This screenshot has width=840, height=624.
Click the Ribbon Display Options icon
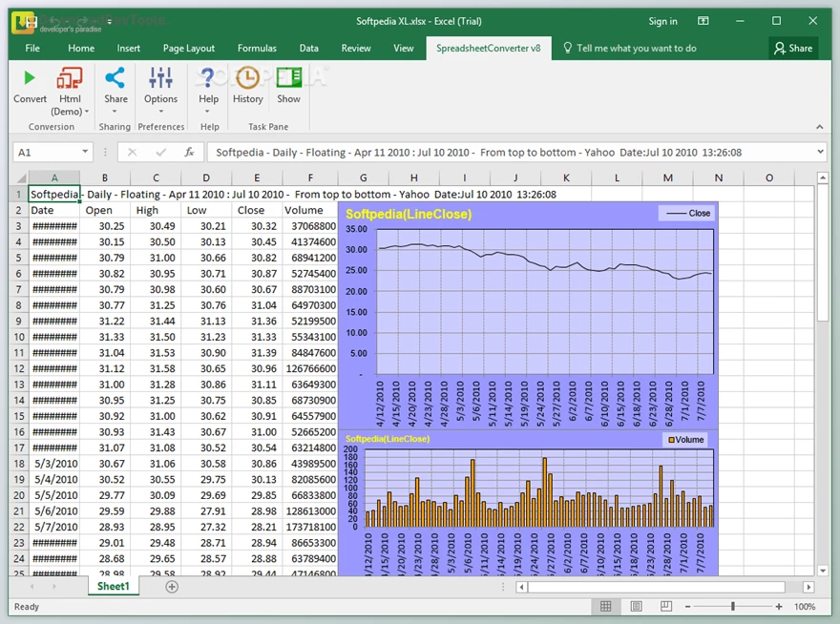(703, 21)
